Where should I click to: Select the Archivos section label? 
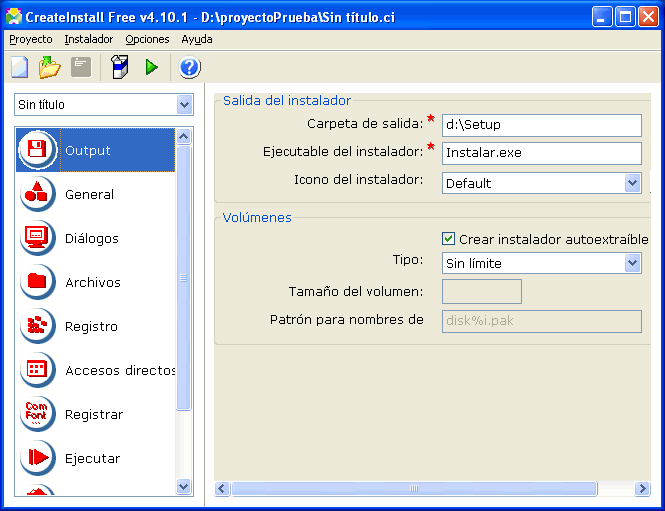tap(93, 282)
